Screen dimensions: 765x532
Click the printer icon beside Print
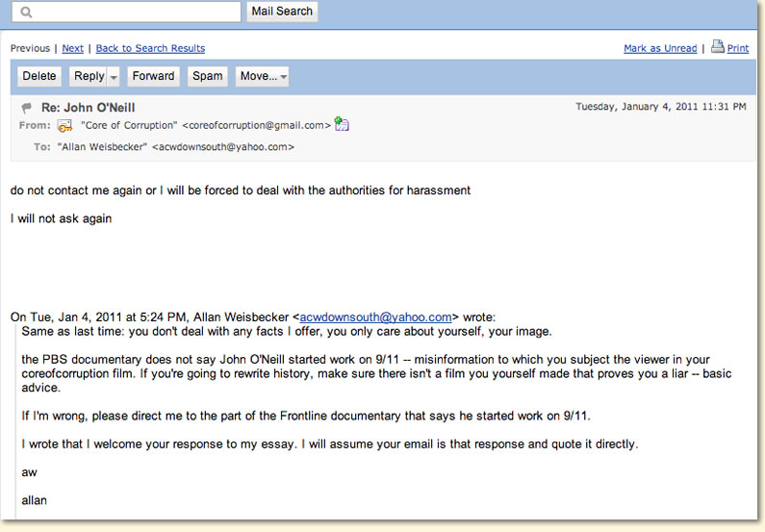click(717, 46)
